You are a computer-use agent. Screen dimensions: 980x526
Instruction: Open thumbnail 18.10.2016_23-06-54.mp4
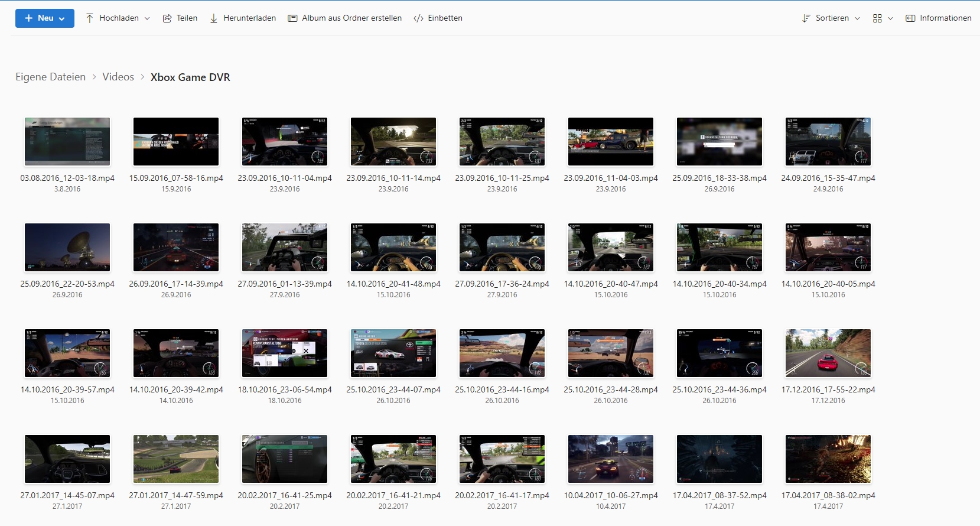coord(285,353)
